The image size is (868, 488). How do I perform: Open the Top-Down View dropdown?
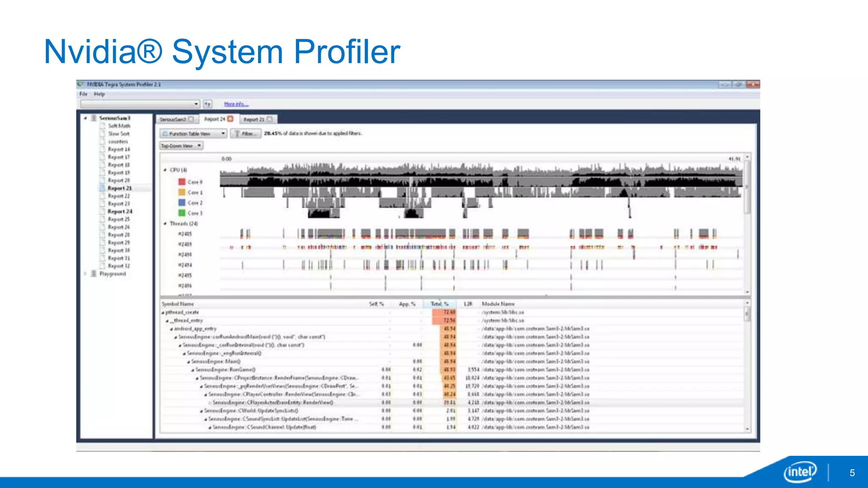181,146
